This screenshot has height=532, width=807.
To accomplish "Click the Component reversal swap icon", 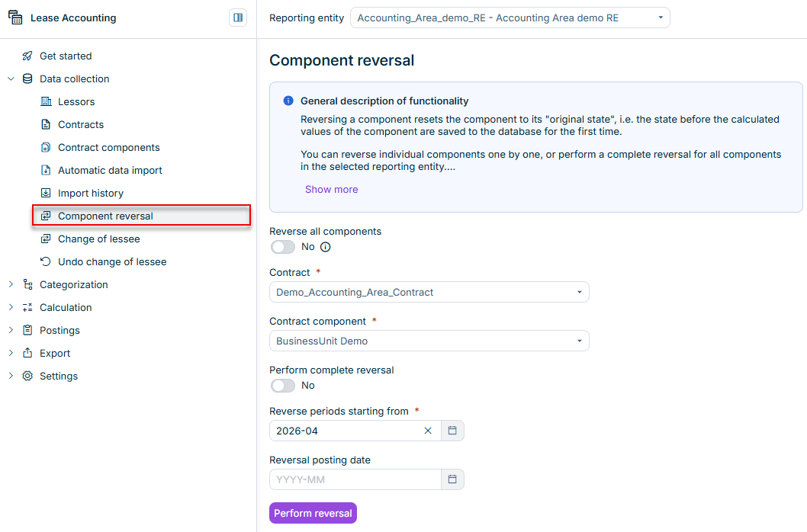I will point(46,216).
